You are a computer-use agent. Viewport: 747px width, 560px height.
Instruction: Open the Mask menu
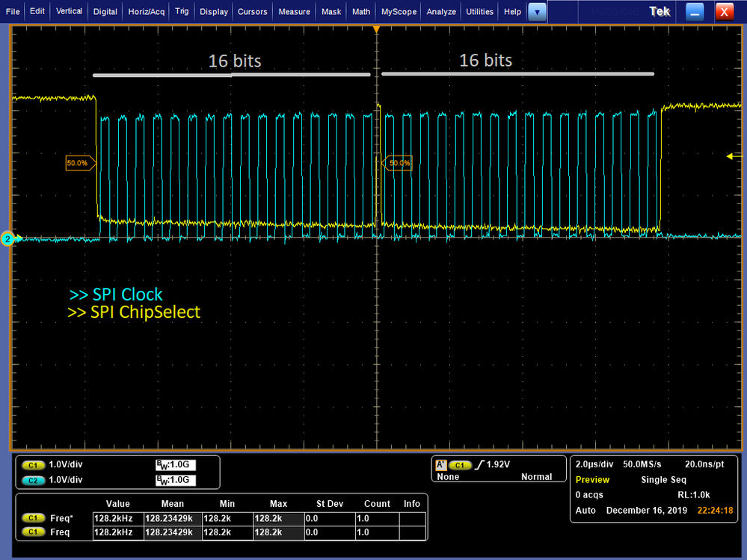click(331, 11)
